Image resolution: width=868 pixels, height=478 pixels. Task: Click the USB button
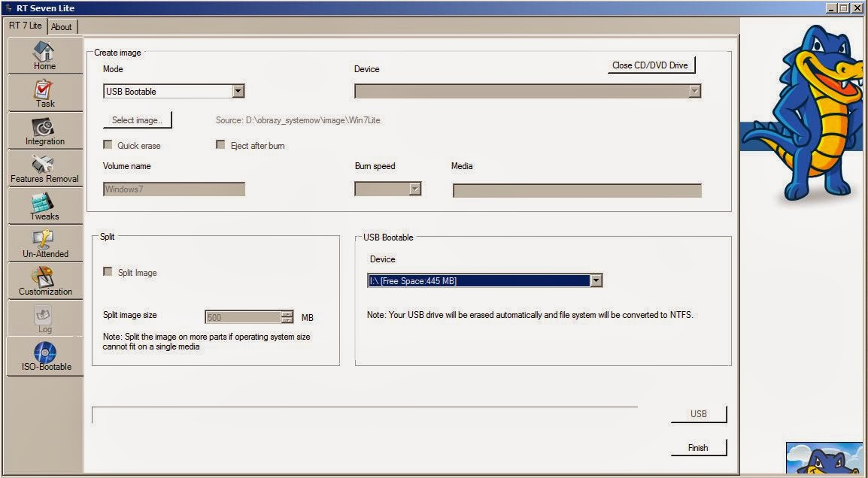[x=699, y=414]
